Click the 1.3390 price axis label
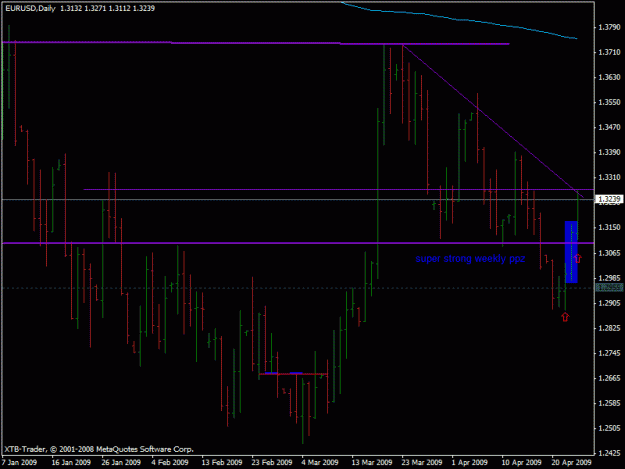 609,153
